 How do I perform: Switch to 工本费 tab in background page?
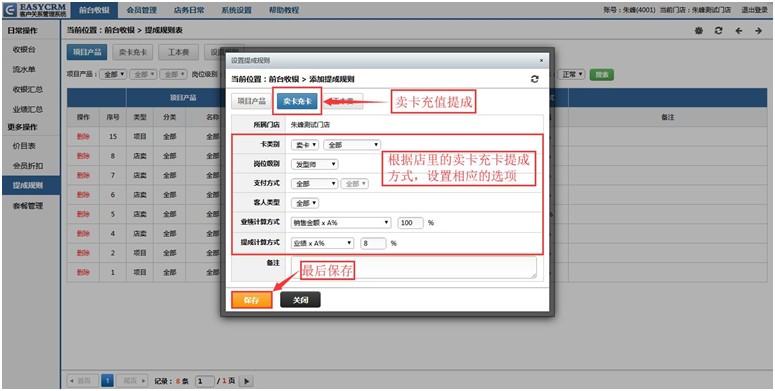point(179,52)
